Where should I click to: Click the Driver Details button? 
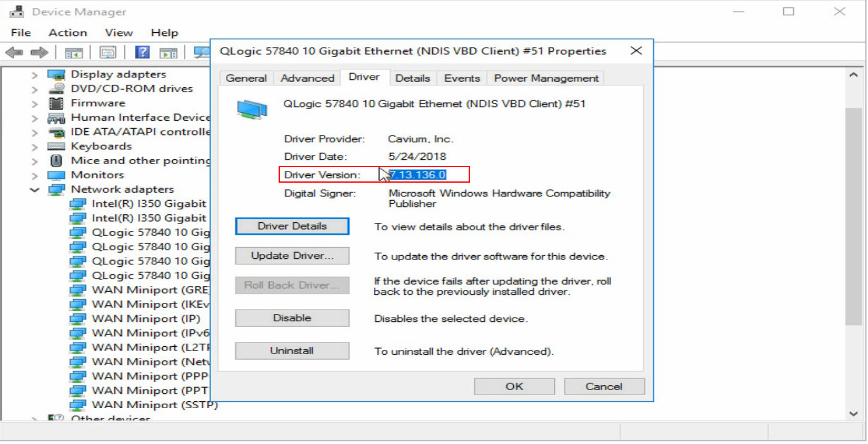click(x=292, y=226)
